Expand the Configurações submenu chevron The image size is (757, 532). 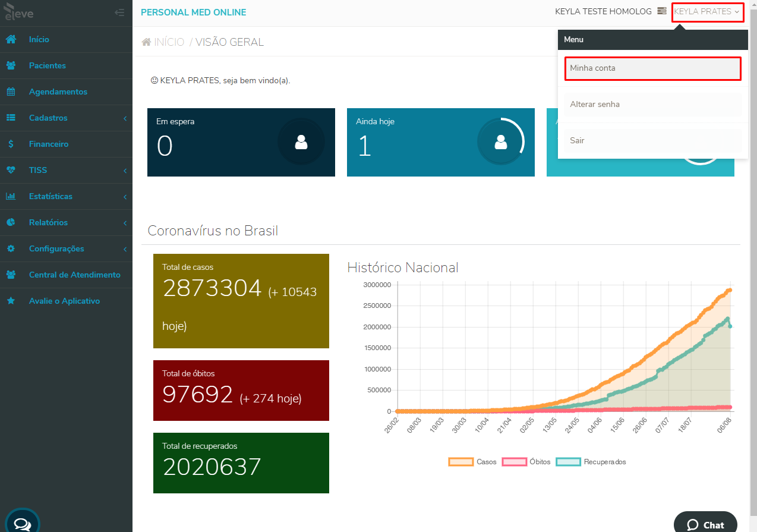point(125,249)
